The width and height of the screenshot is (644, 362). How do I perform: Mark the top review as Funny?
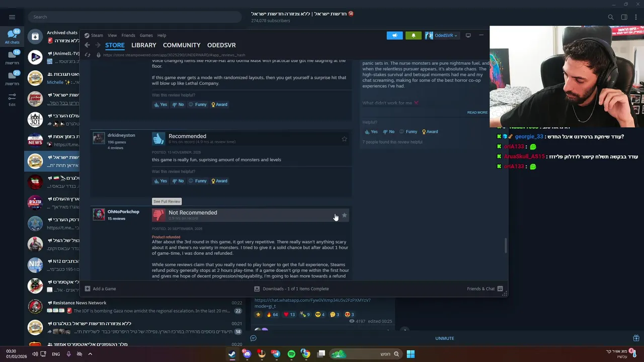(x=198, y=105)
